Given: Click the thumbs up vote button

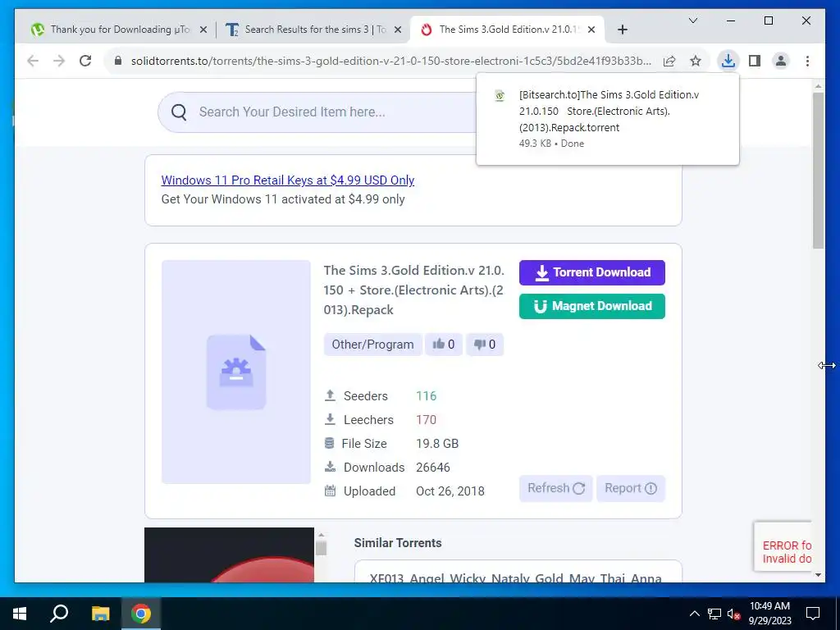Looking at the screenshot, I should [444, 345].
